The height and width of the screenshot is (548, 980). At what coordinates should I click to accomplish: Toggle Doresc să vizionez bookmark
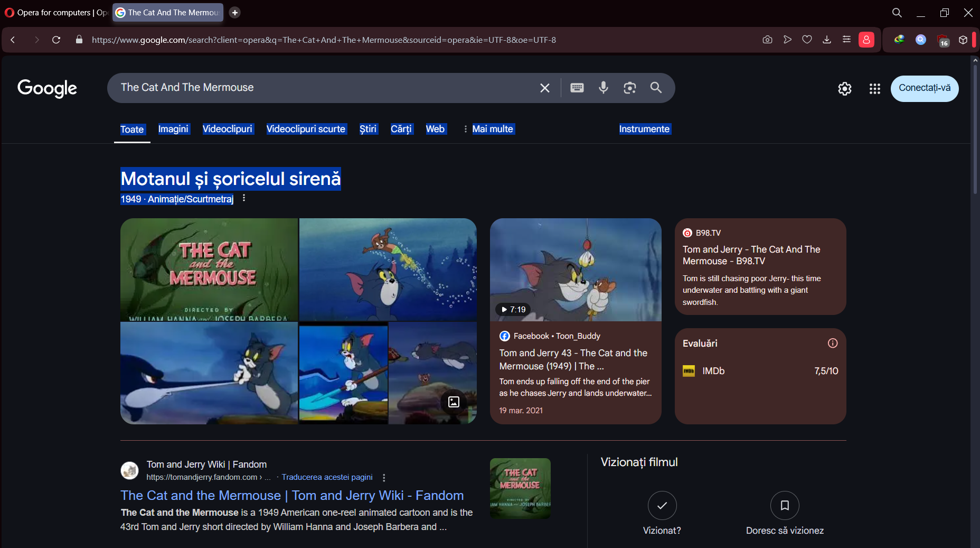784,506
